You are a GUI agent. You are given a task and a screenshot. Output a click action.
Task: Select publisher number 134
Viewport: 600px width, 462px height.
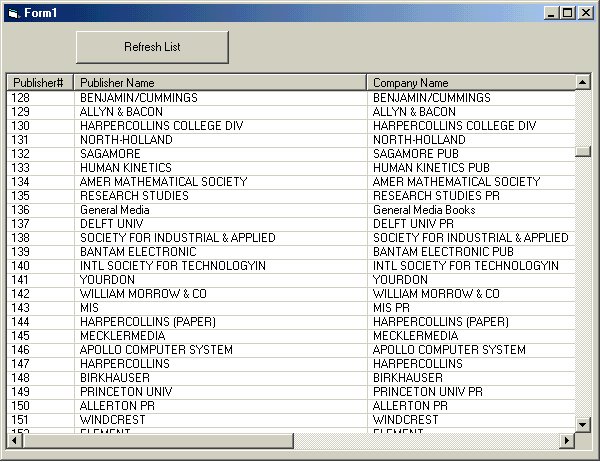20,182
